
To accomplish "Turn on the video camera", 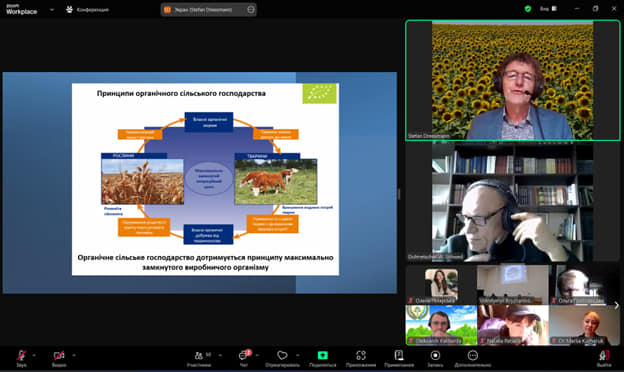I will tap(59, 355).
